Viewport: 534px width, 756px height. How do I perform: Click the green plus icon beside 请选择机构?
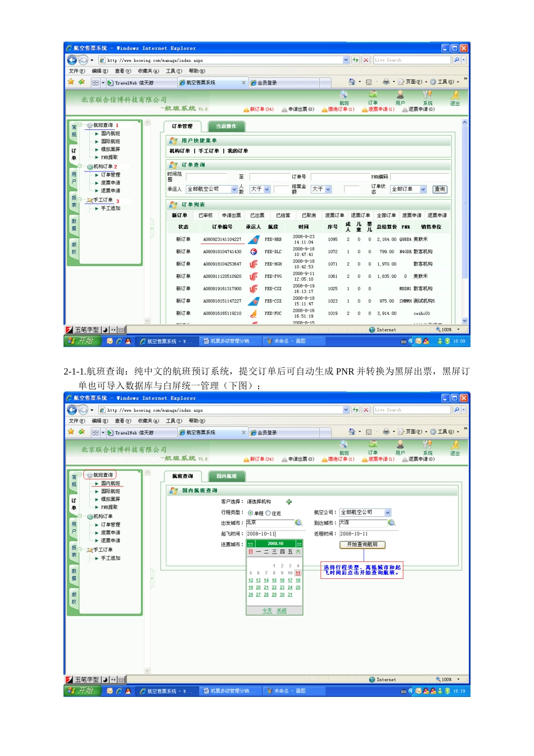[x=289, y=502]
